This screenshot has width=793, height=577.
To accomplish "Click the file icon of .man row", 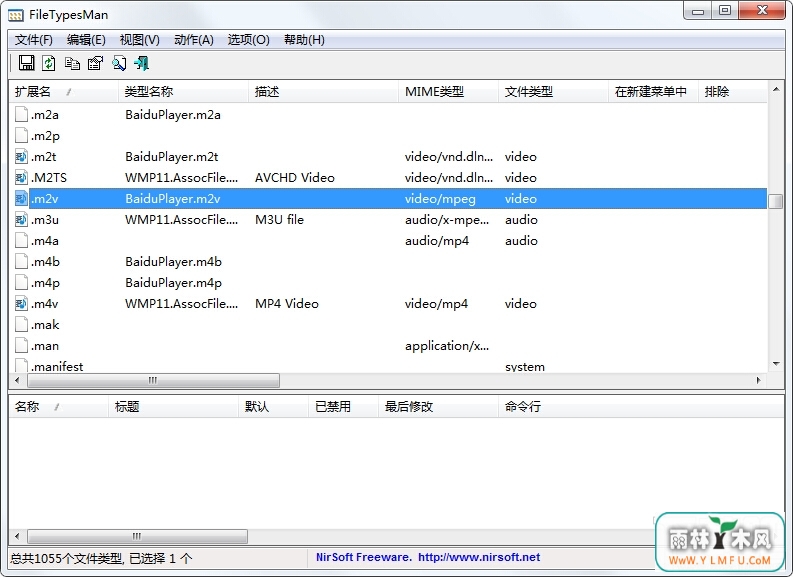I will point(21,345).
